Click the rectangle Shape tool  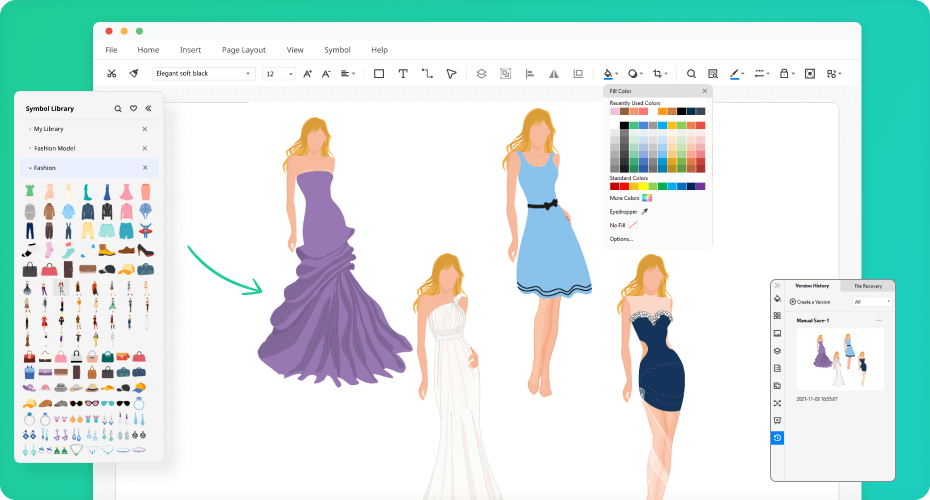coord(379,73)
